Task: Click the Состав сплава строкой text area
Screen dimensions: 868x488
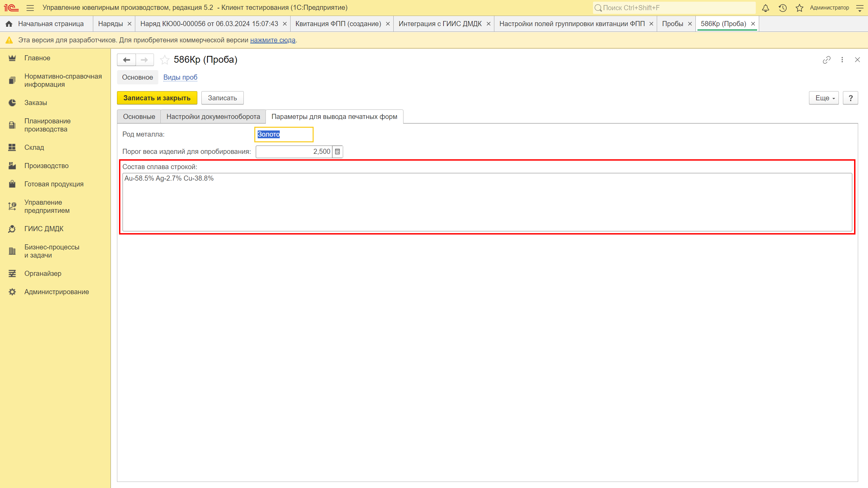Action: (487, 202)
